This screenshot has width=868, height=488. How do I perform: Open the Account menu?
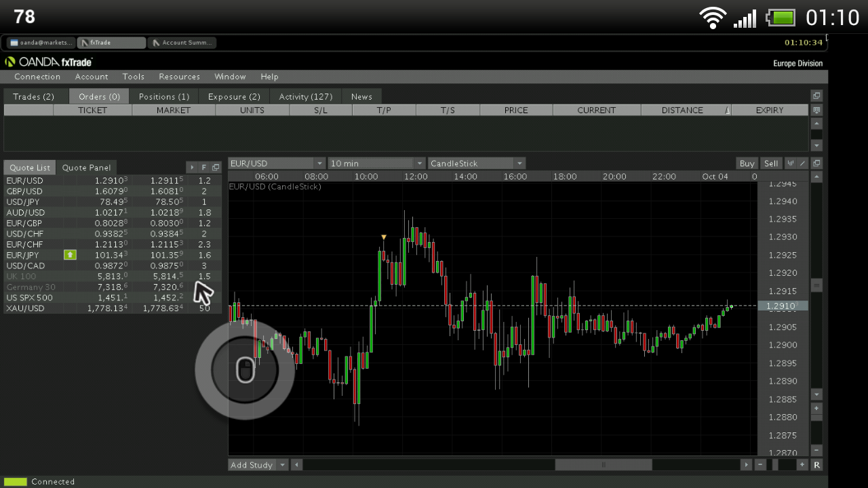[92, 77]
